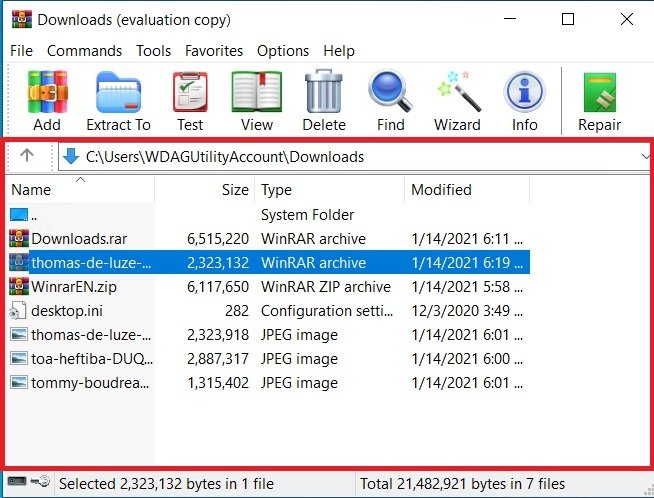
Task: Click the WinRAR title bar app icon
Action: click(x=22, y=19)
